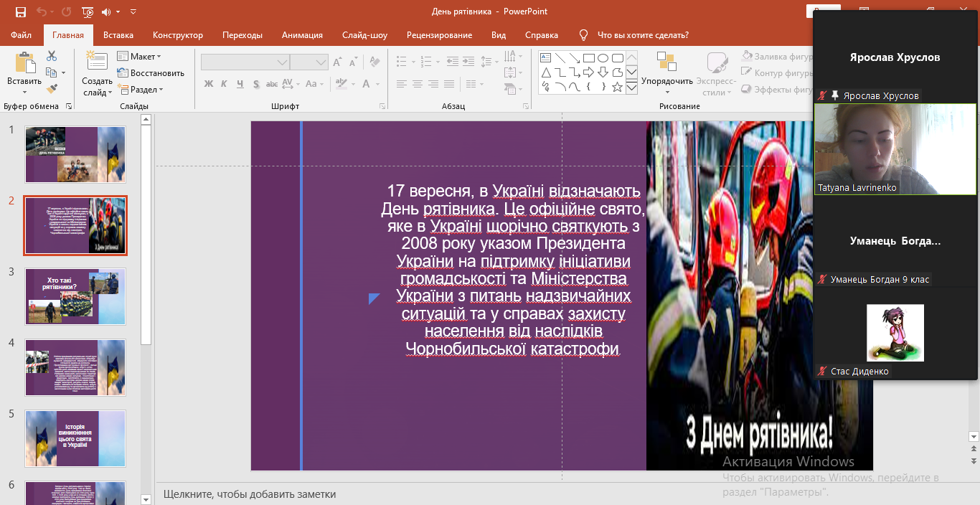Save the presentation with the floppy disk icon
Image resolution: width=980 pixels, height=505 pixels.
pos(20,11)
